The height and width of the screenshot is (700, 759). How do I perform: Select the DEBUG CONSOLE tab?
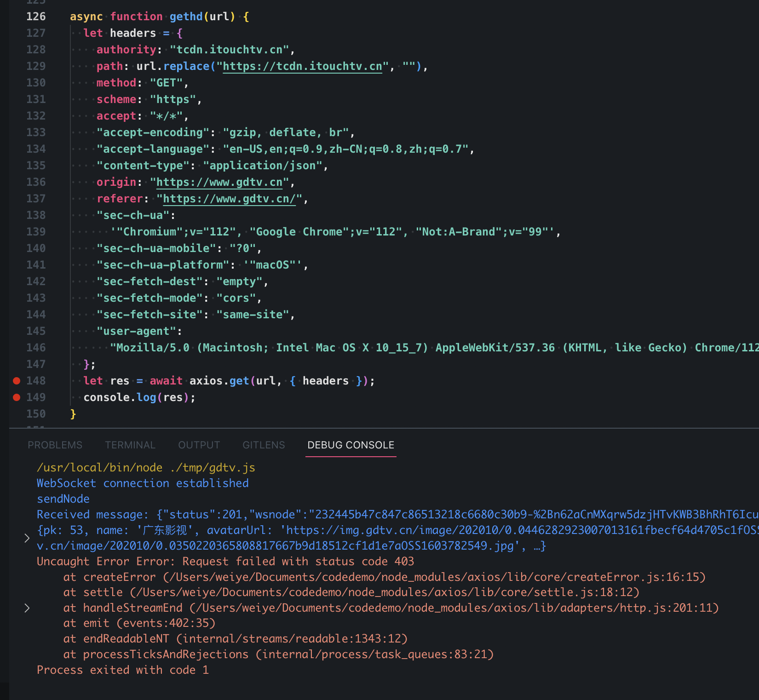point(351,445)
